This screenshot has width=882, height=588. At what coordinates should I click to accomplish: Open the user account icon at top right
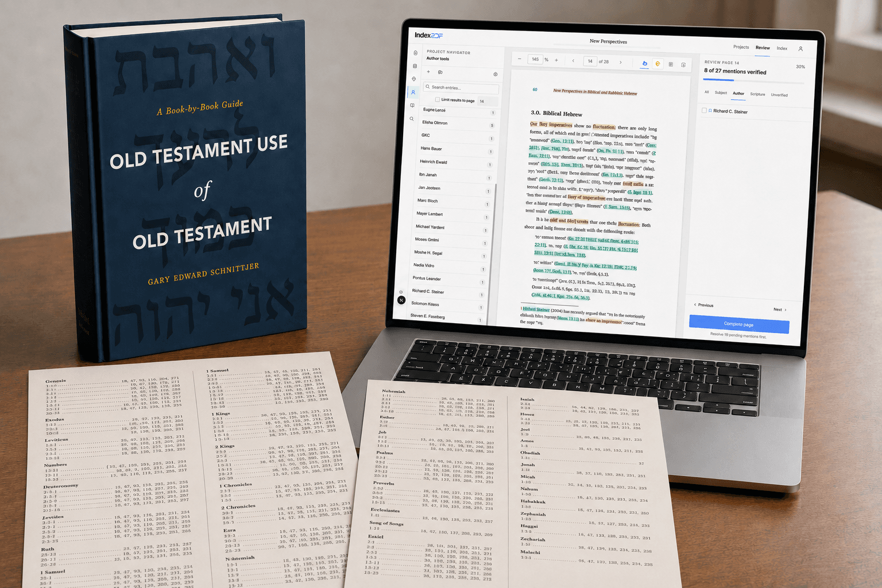(x=800, y=49)
